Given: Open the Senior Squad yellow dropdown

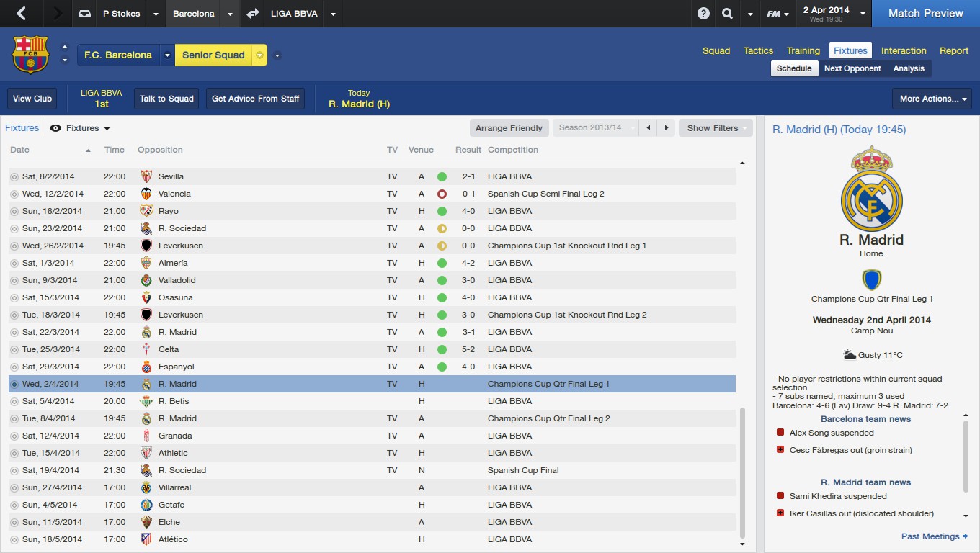Looking at the screenshot, I should pos(259,55).
